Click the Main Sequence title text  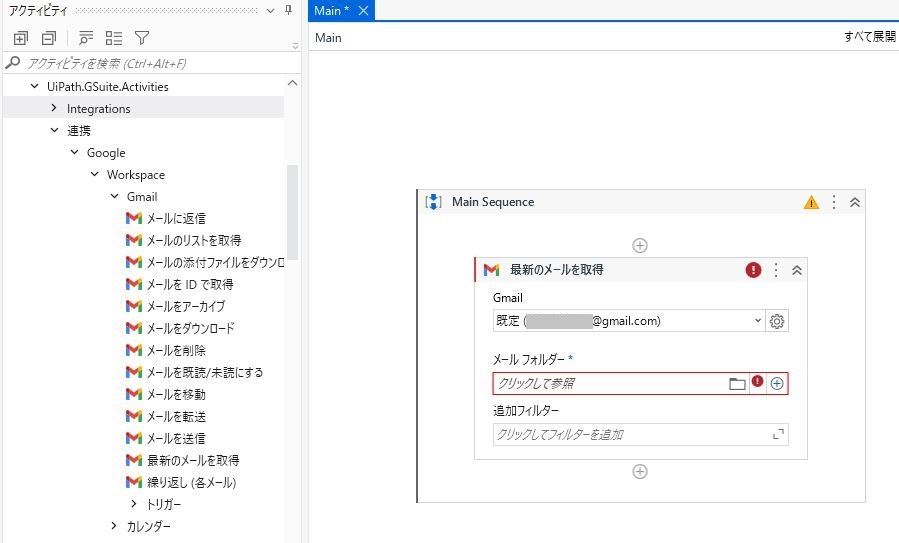point(493,202)
